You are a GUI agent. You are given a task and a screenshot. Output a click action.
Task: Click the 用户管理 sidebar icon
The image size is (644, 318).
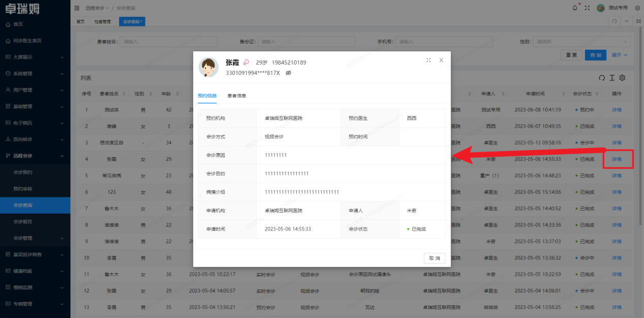tap(8, 90)
